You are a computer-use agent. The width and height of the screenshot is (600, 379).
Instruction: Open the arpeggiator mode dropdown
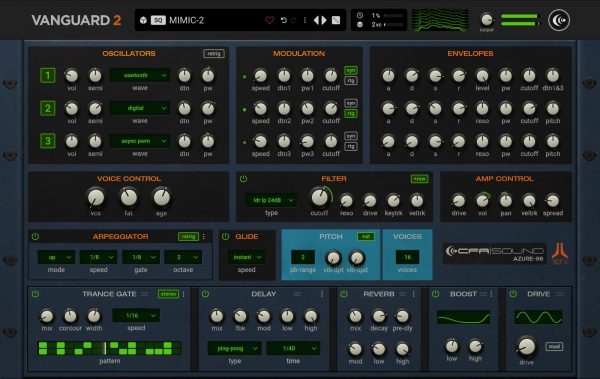[x=56, y=257]
